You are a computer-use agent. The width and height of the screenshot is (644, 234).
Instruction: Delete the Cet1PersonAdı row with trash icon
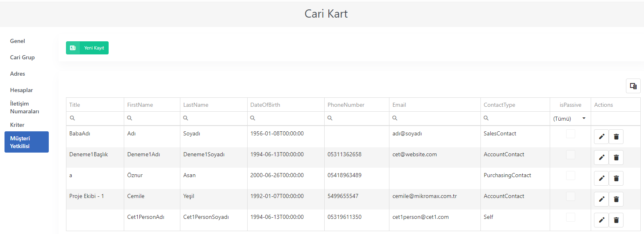pyautogui.click(x=616, y=220)
